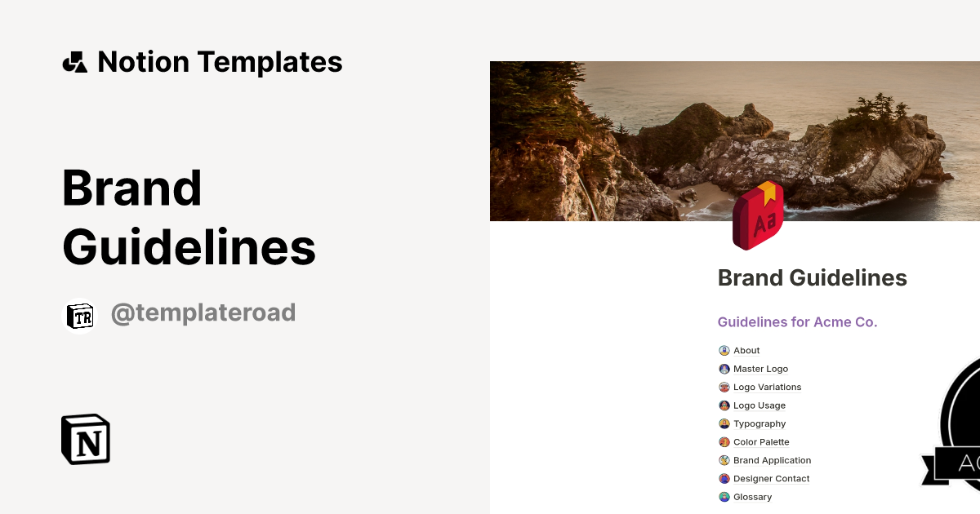Click the icon beside Typography

tap(724, 424)
